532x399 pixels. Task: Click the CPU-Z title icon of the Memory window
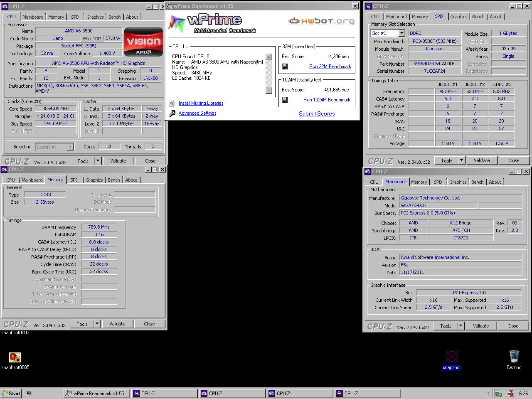coord(4,170)
